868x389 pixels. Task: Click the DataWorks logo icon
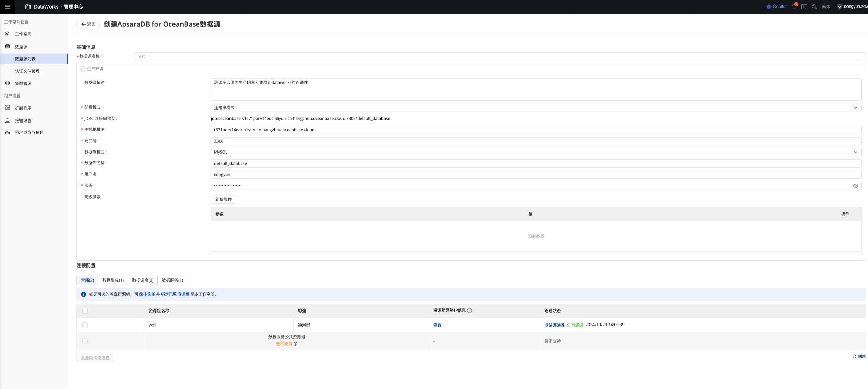[x=28, y=6]
